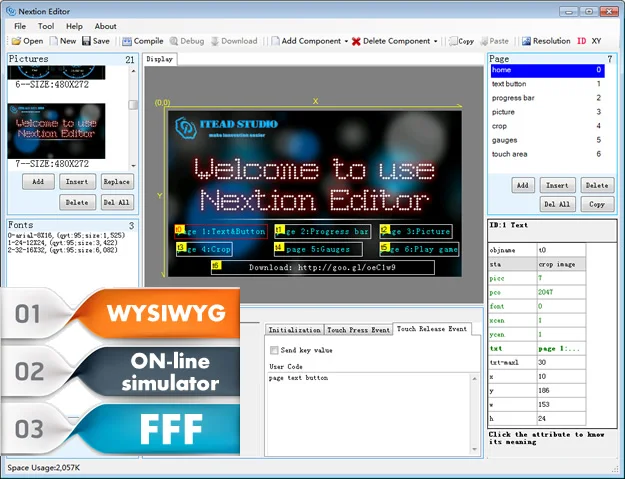
Task: Enable the Send key value checkbox
Action: tap(275, 350)
